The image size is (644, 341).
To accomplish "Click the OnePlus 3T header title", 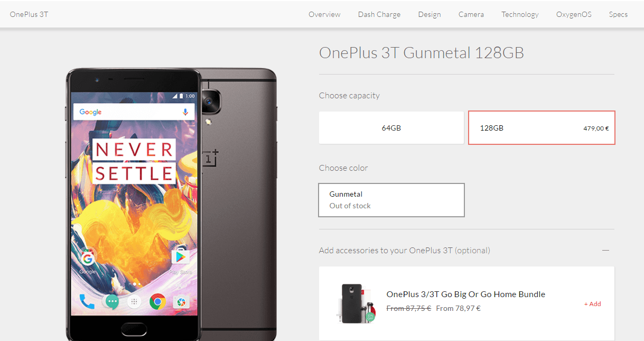I will coord(29,14).
